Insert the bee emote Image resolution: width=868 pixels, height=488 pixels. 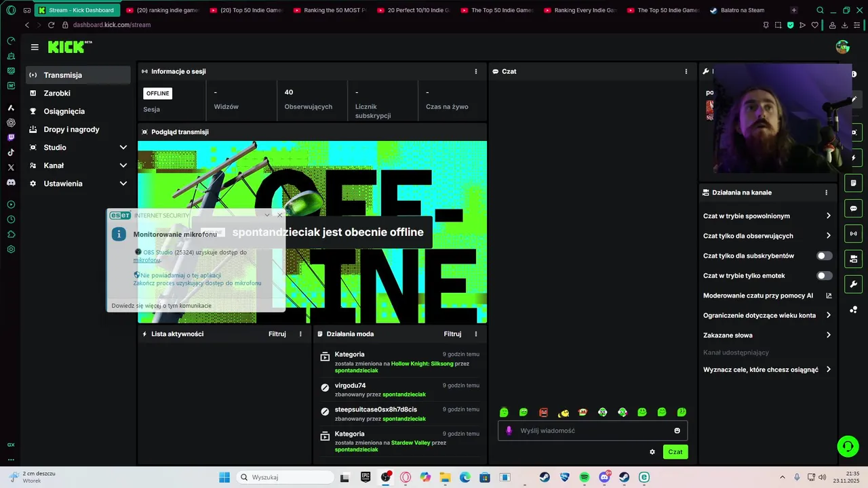[x=563, y=412]
